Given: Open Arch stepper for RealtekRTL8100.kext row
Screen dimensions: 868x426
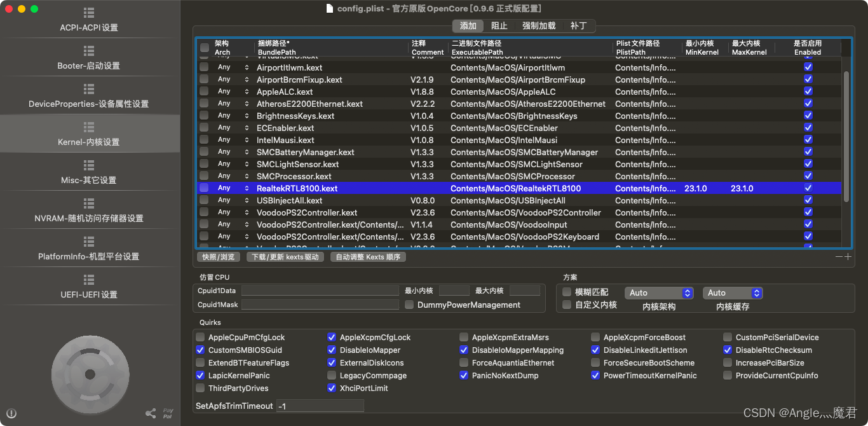Looking at the screenshot, I should (x=247, y=188).
